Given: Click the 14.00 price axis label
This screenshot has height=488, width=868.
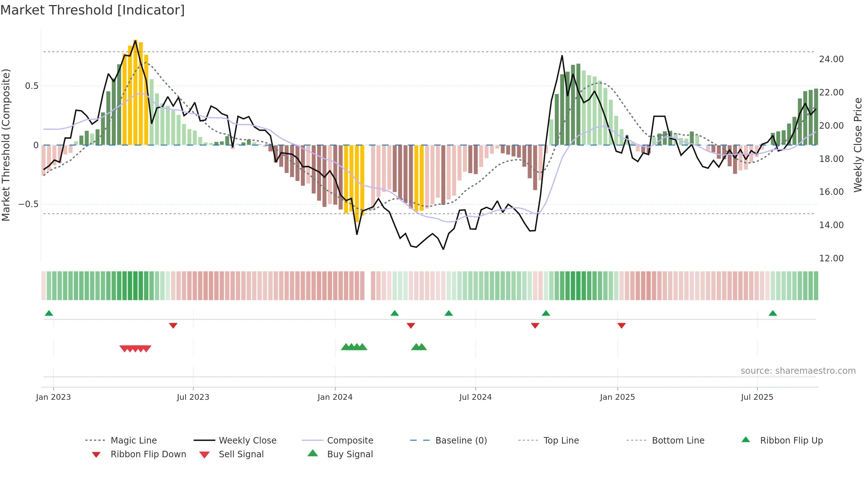Looking at the screenshot, I should point(831,225).
